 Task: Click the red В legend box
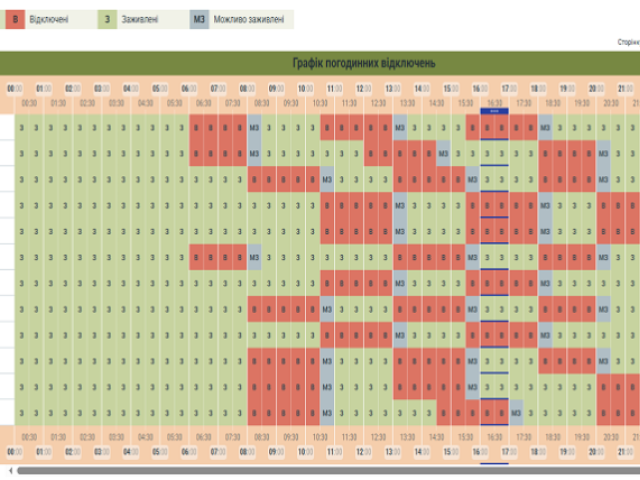click(14, 20)
